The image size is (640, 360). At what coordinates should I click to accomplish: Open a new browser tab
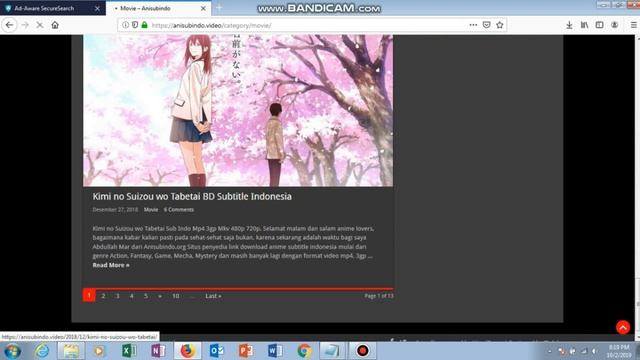point(219,8)
